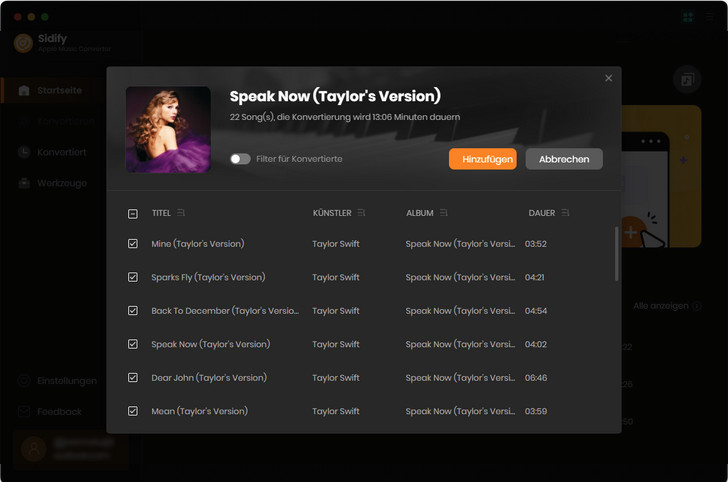Click the Sidify logo icon

(23, 43)
